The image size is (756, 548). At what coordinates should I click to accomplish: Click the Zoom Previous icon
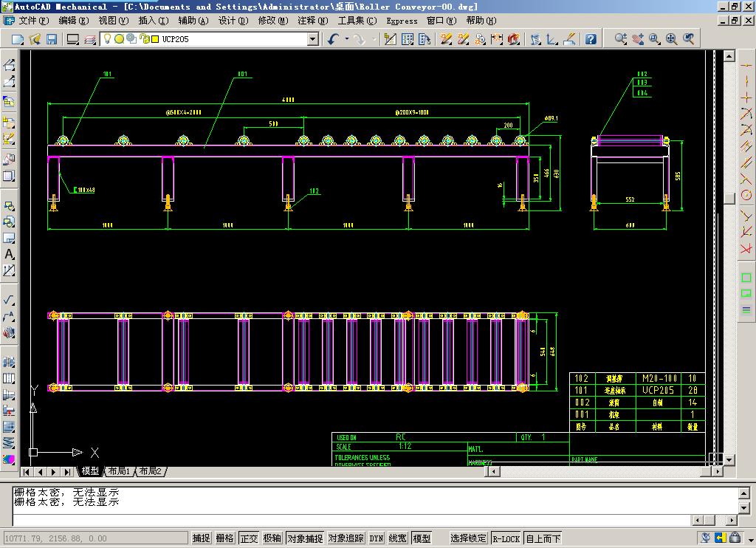pos(689,39)
